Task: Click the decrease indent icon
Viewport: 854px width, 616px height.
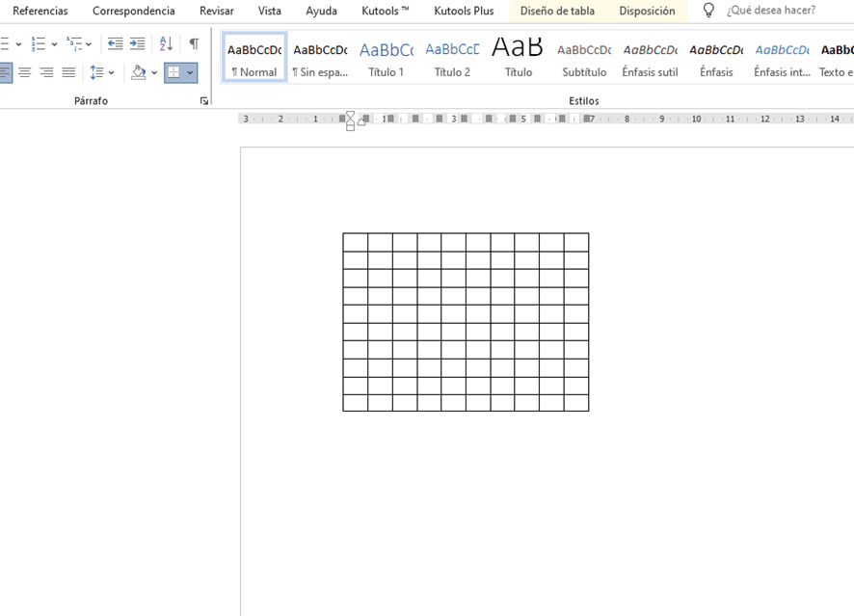Action: pos(115,44)
